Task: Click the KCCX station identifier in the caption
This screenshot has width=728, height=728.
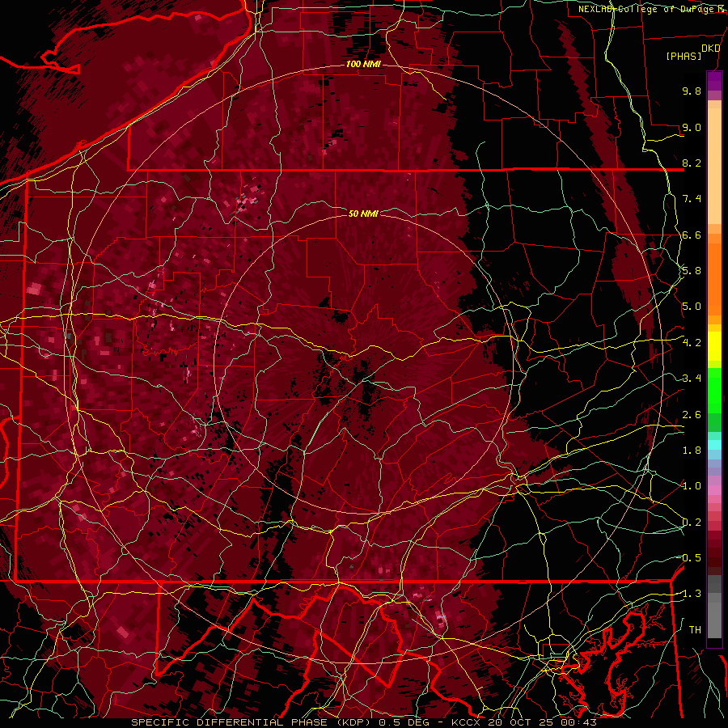Action: (467, 722)
